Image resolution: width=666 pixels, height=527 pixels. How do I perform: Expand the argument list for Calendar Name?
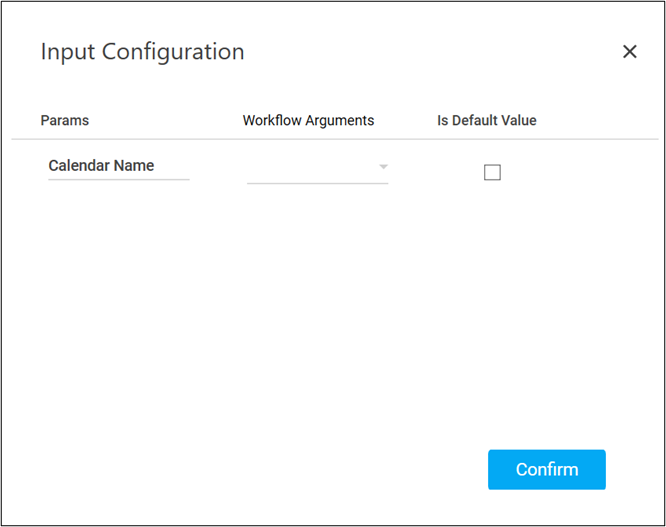pos(317,168)
